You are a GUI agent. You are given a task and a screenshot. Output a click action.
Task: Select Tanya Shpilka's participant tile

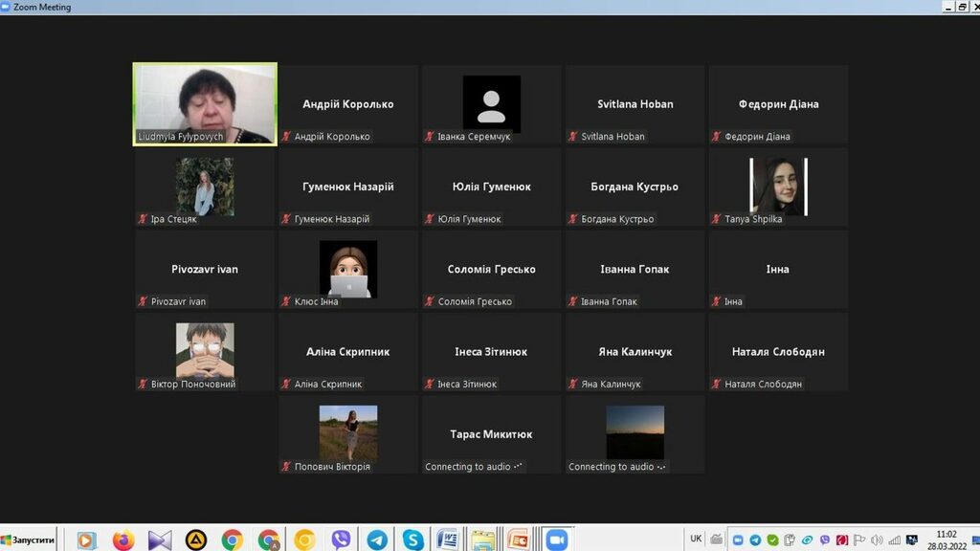(778, 187)
